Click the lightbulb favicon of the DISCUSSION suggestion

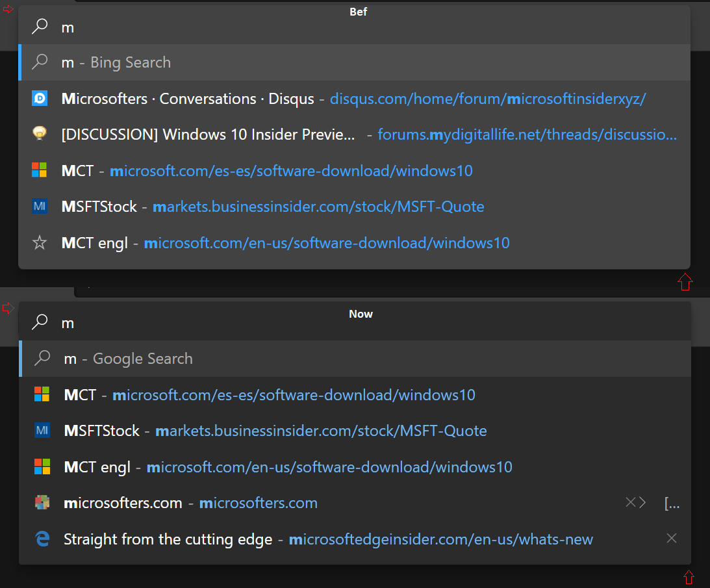click(40, 133)
